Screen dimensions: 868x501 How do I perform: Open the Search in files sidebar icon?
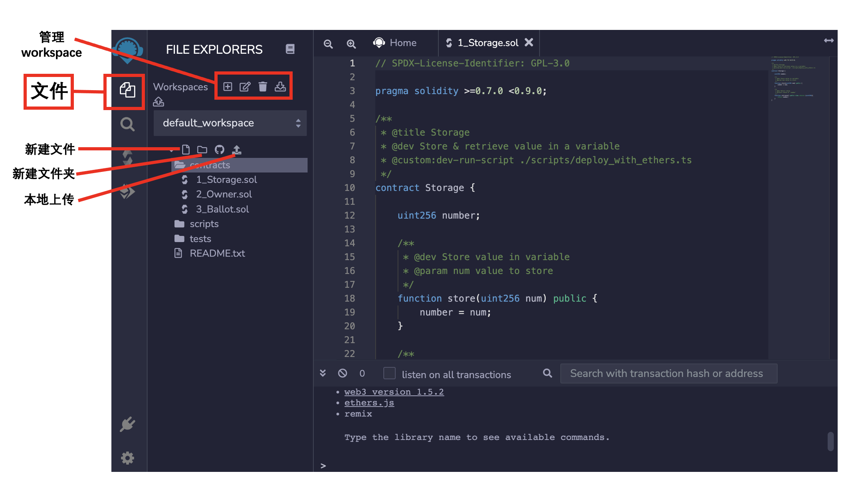[x=127, y=124]
